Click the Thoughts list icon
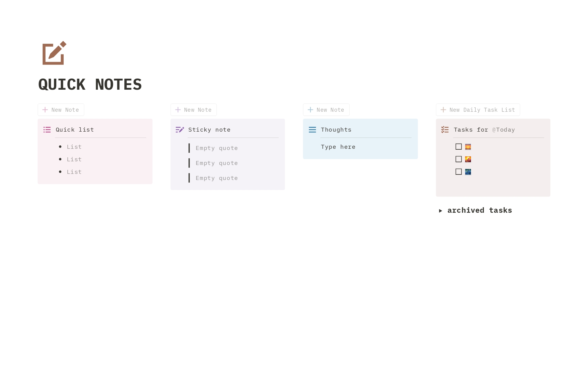Screen dimensions: 588x367 (x=312, y=129)
